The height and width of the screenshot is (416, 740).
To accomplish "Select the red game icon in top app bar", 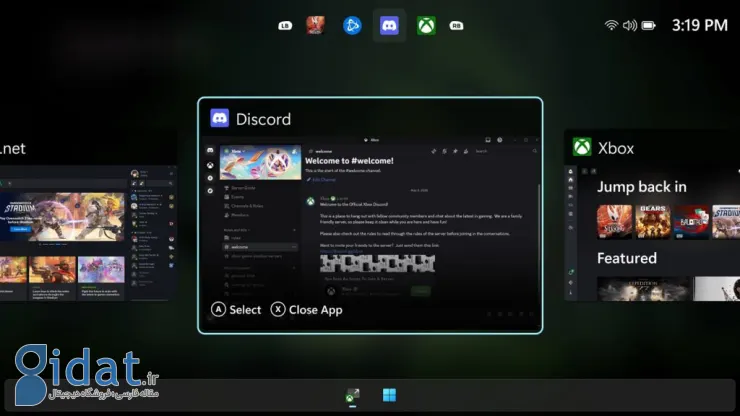I will 315,25.
